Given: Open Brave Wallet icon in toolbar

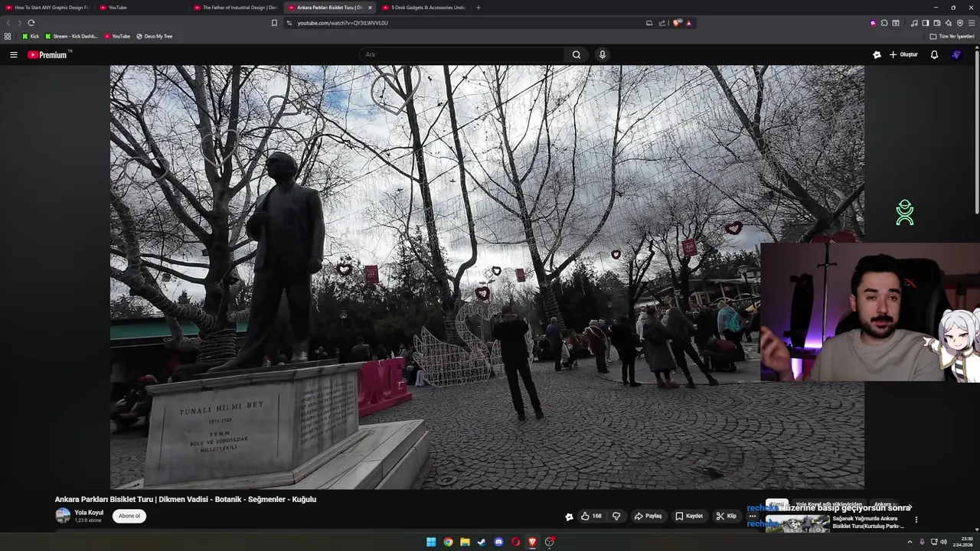Looking at the screenshot, I should tap(936, 23).
